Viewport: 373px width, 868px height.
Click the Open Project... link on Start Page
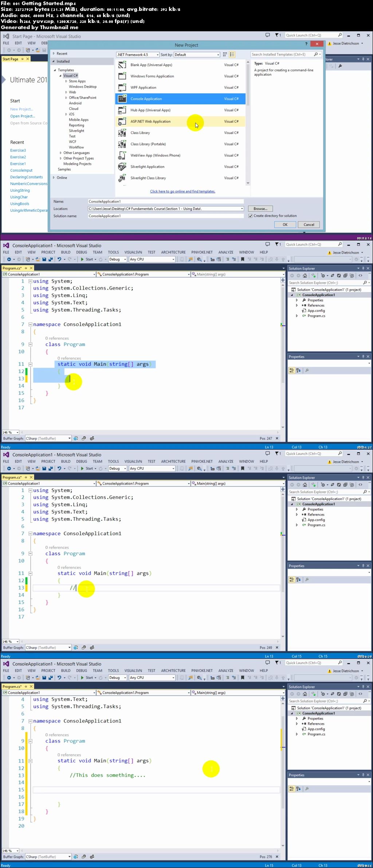pos(23,116)
